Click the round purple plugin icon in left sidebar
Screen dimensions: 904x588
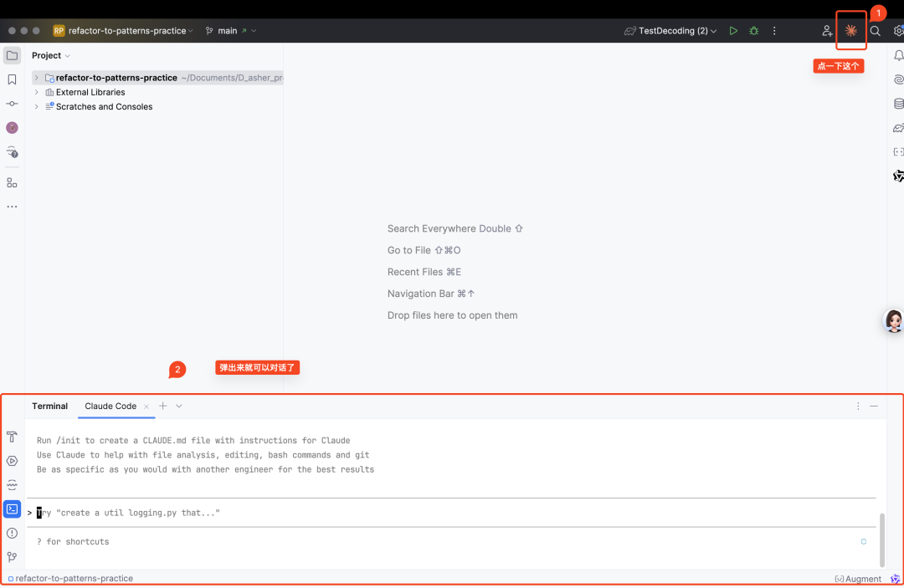tap(12, 128)
